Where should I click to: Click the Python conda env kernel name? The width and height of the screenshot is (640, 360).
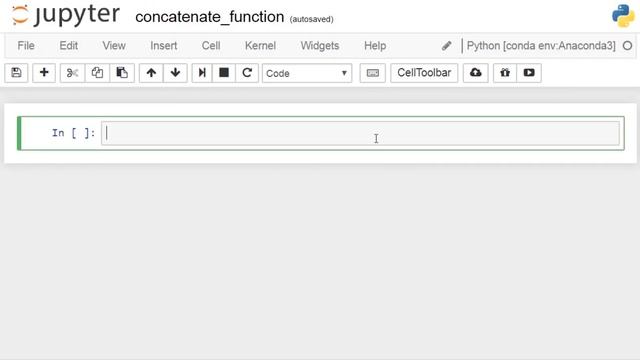541,46
